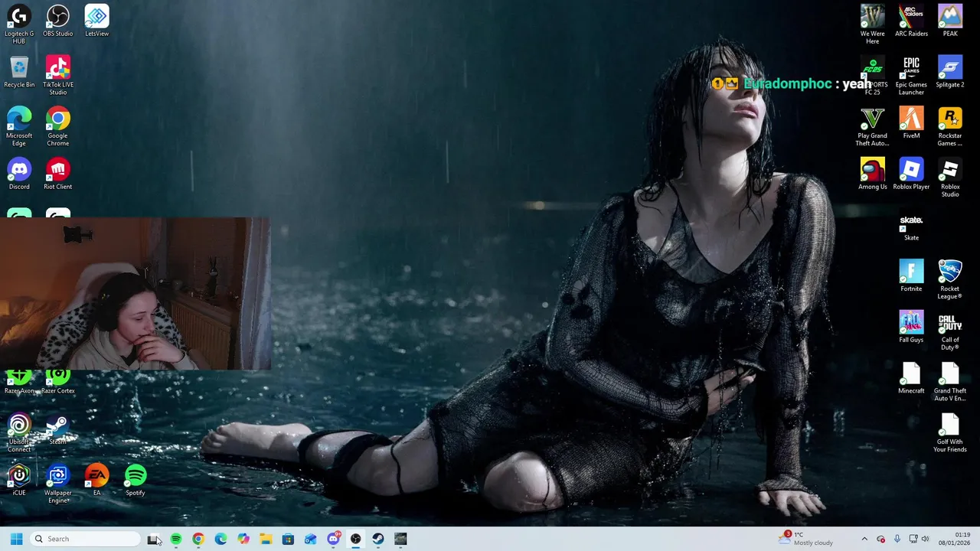Select the Minecraft file icon
The image size is (980, 551).
(x=911, y=379)
